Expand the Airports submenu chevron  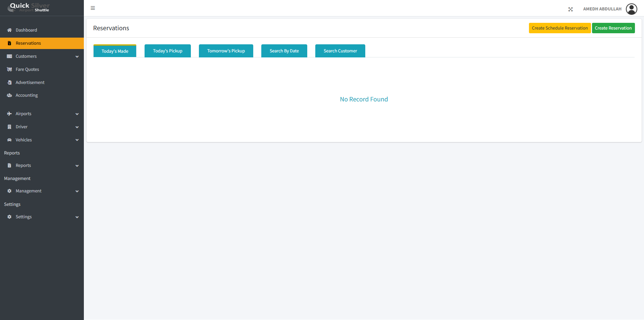(x=77, y=114)
